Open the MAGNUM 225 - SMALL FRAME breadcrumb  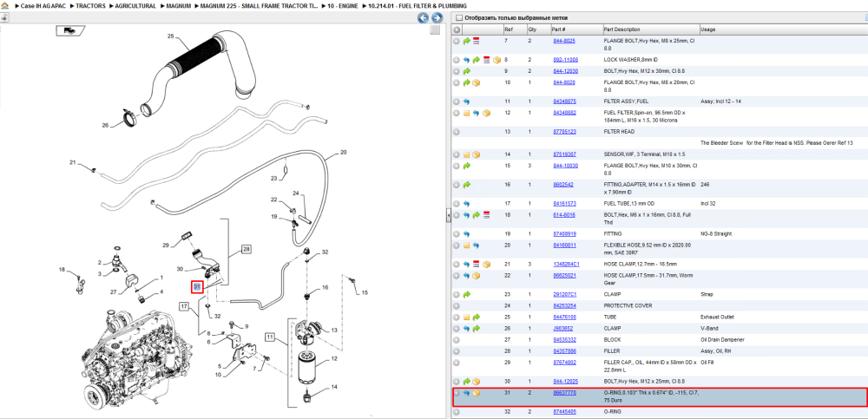click(x=259, y=5)
